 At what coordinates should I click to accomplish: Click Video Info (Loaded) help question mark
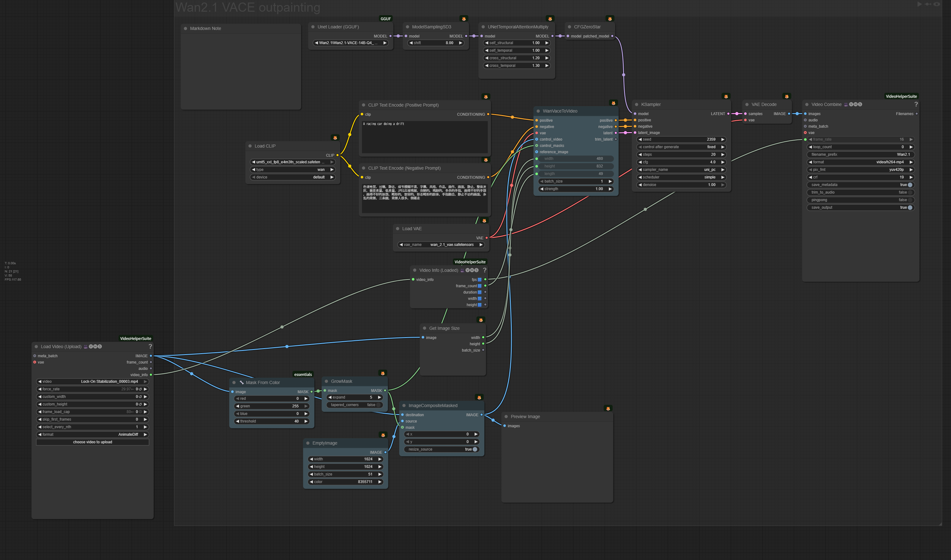click(x=485, y=270)
